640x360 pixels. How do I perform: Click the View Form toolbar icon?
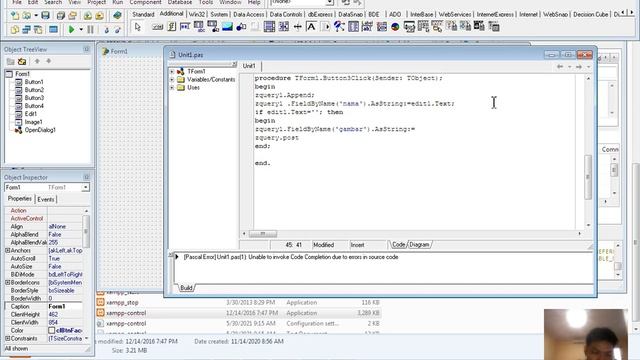pos(27,29)
